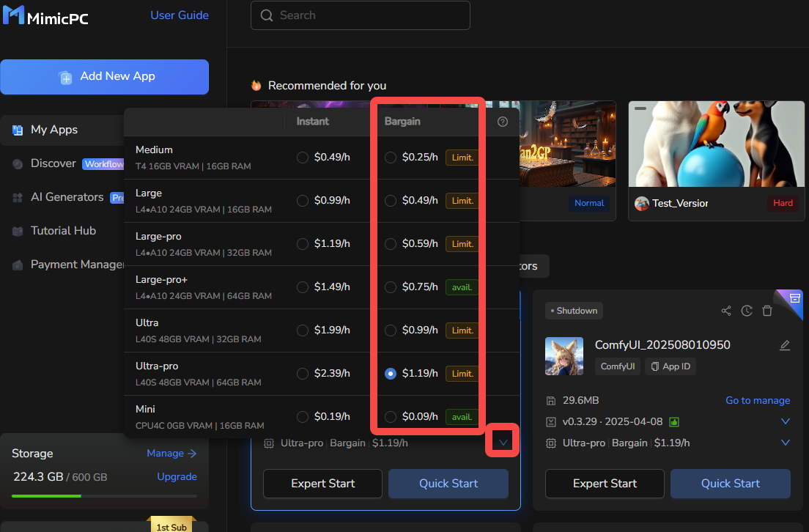Select Ultra Bargain $0.99/h radio

point(391,330)
